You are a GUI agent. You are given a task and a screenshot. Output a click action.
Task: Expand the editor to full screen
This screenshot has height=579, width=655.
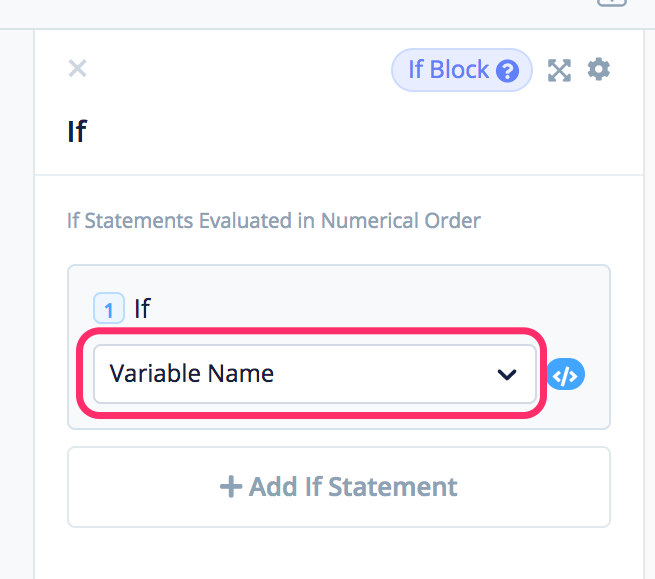point(559,70)
